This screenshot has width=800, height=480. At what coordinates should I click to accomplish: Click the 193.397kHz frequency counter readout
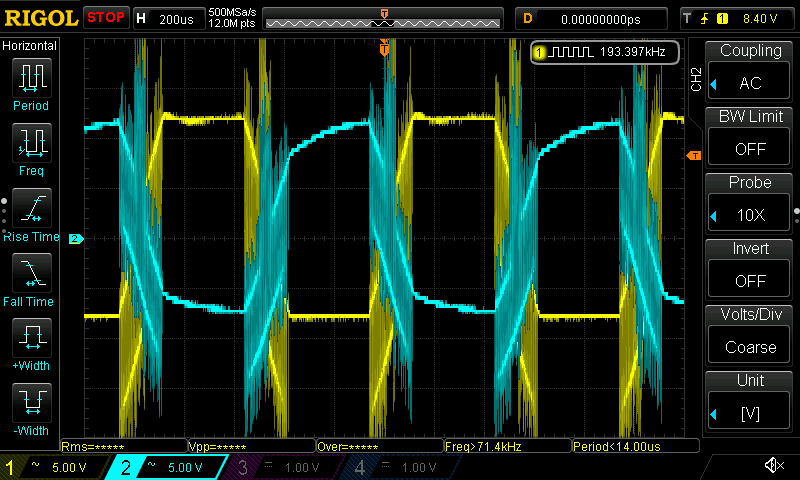pyautogui.click(x=605, y=52)
